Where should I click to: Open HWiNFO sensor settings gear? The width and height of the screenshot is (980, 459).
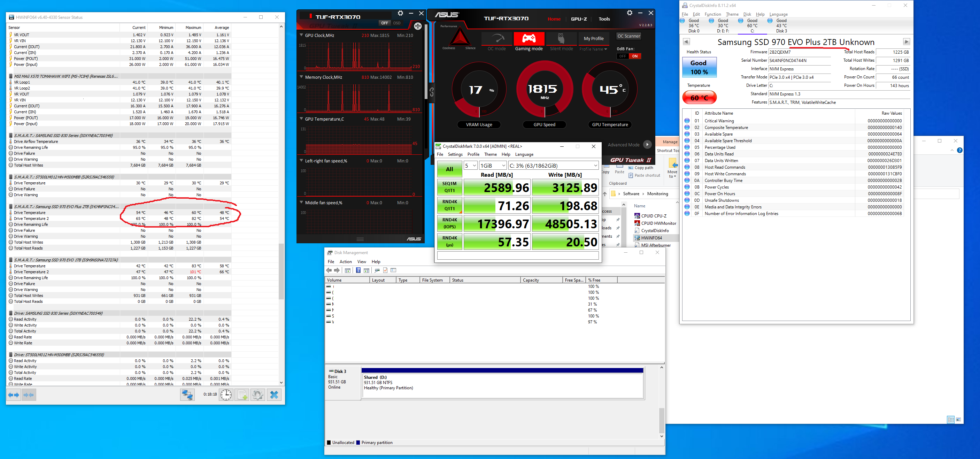[x=258, y=395]
